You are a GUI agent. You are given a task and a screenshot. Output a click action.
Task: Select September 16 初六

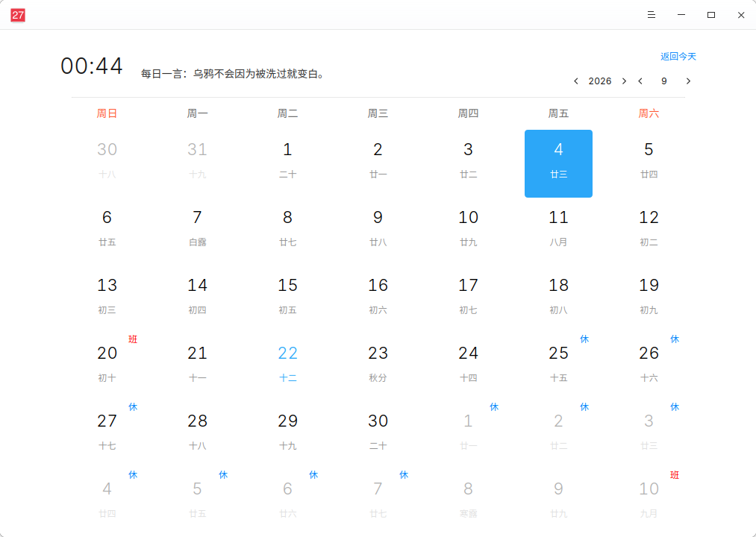(x=378, y=299)
